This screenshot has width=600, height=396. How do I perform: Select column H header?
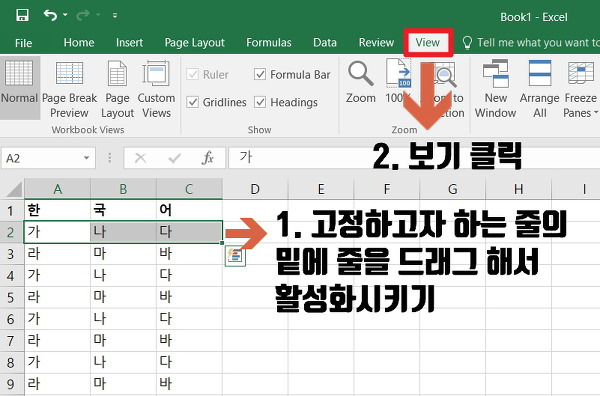[518, 189]
